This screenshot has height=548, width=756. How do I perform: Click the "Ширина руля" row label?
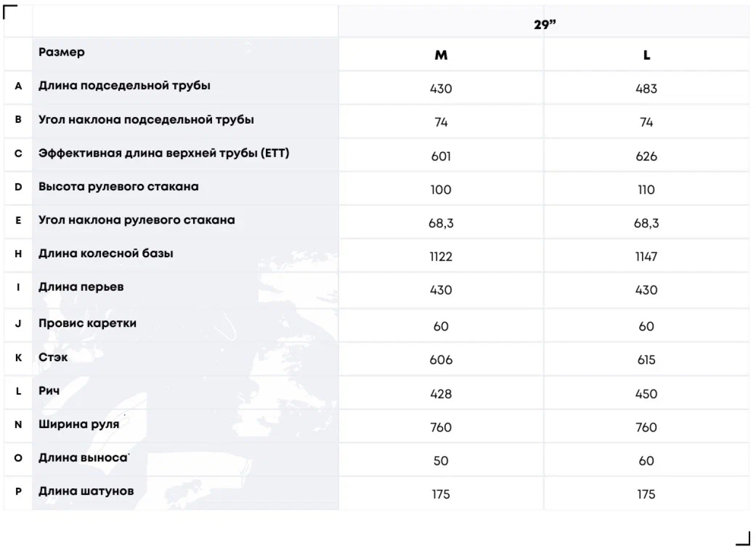79,424
